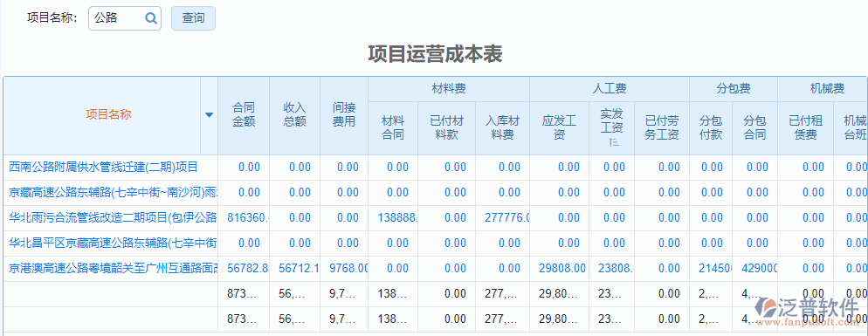Click the 机械费 group header
This screenshot has width=868, height=336.
click(823, 88)
